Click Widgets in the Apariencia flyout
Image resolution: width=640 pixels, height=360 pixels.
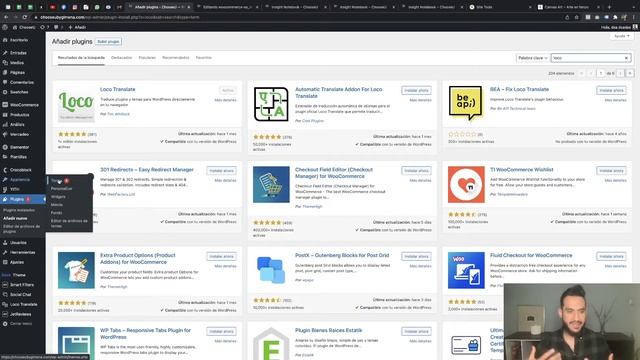(x=58, y=197)
